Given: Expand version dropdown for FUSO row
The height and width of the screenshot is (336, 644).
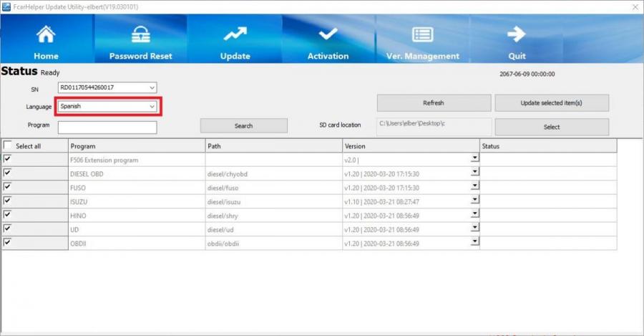Looking at the screenshot, I should 474,187.
